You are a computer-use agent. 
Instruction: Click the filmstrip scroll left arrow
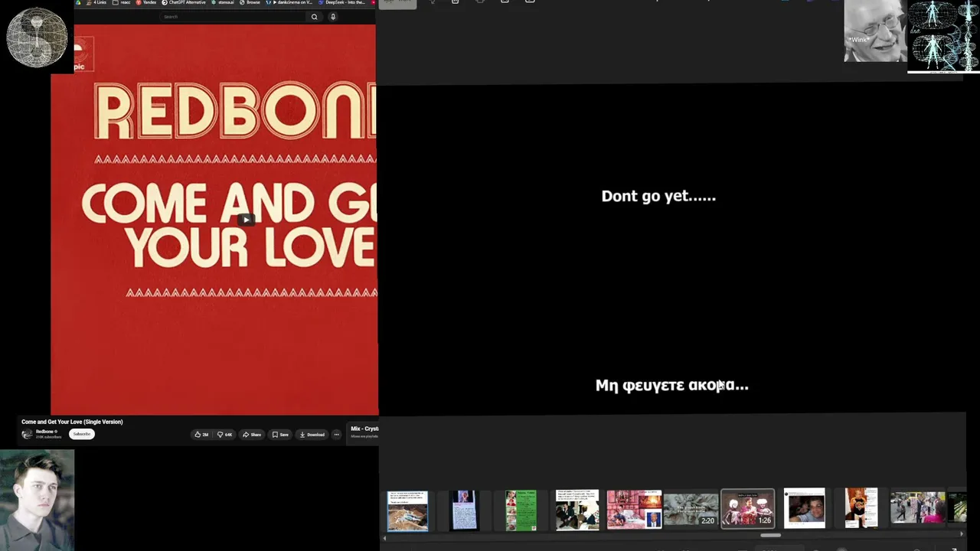(384, 538)
